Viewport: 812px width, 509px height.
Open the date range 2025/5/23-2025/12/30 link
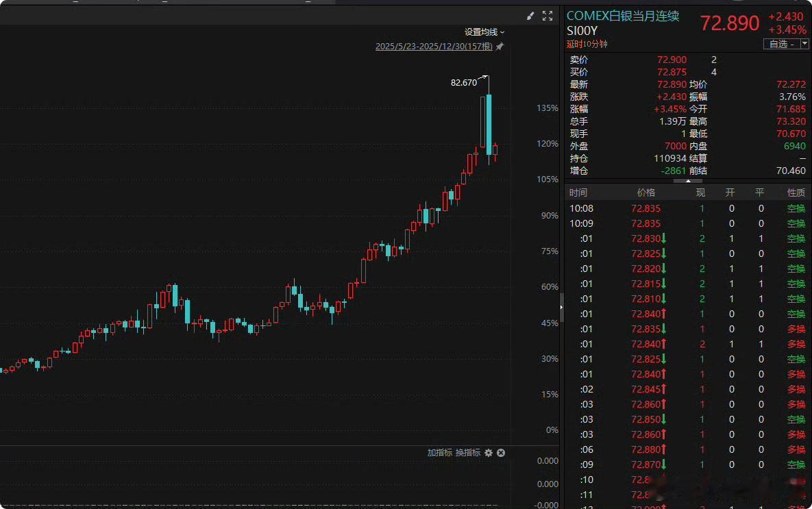coord(434,47)
